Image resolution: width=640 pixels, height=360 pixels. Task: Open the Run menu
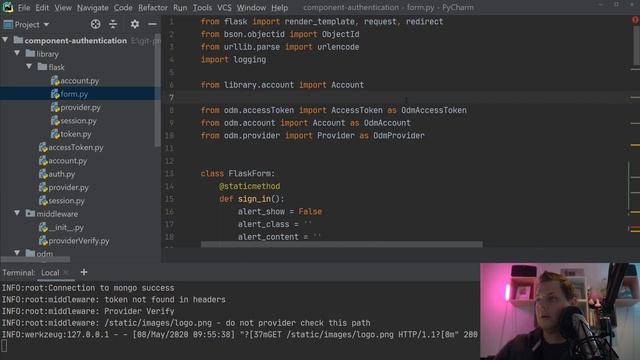click(x=180, y=8)
